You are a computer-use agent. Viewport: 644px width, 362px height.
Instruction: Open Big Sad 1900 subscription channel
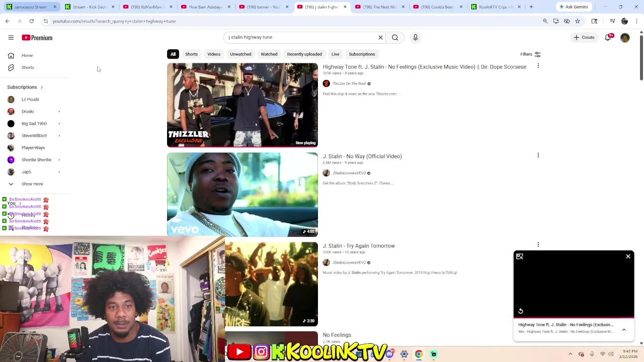point(34,123)
